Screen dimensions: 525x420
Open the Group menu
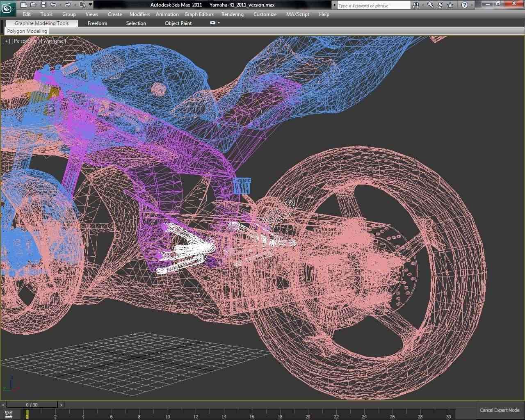(69, 14)
